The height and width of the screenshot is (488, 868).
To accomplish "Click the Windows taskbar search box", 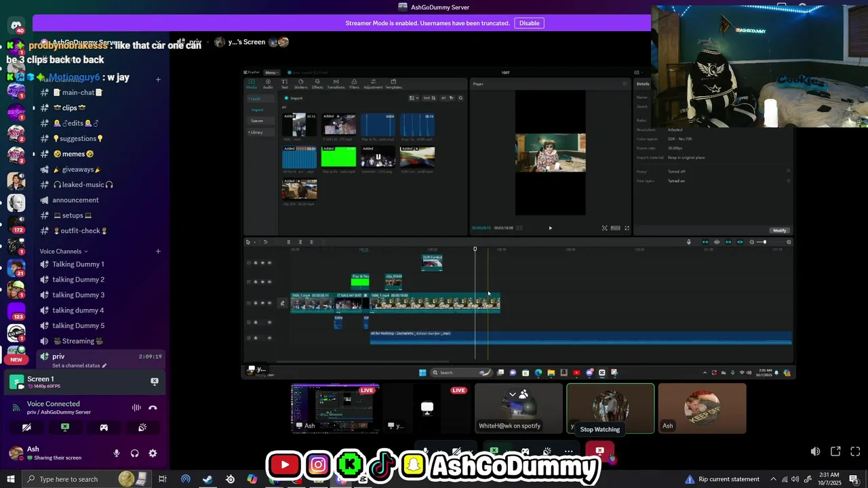I will [x=85, y=479].
